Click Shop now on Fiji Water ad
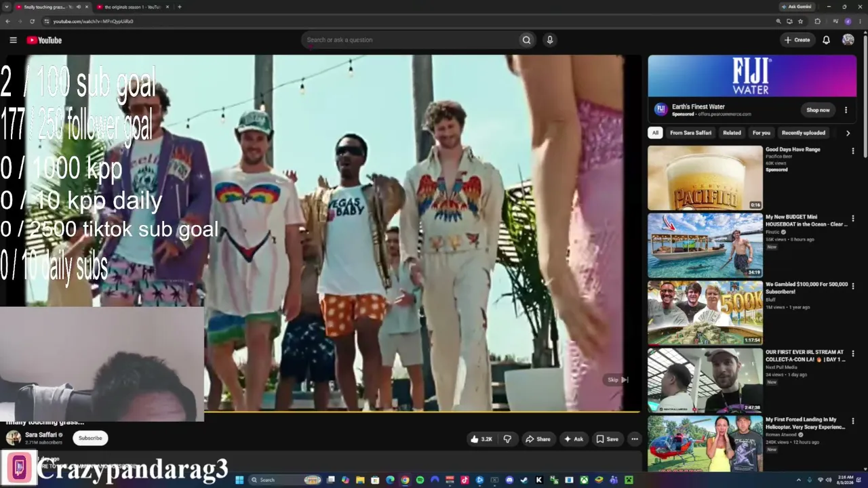The height and width of the screenshot is (488, 868). click(818, 110)
